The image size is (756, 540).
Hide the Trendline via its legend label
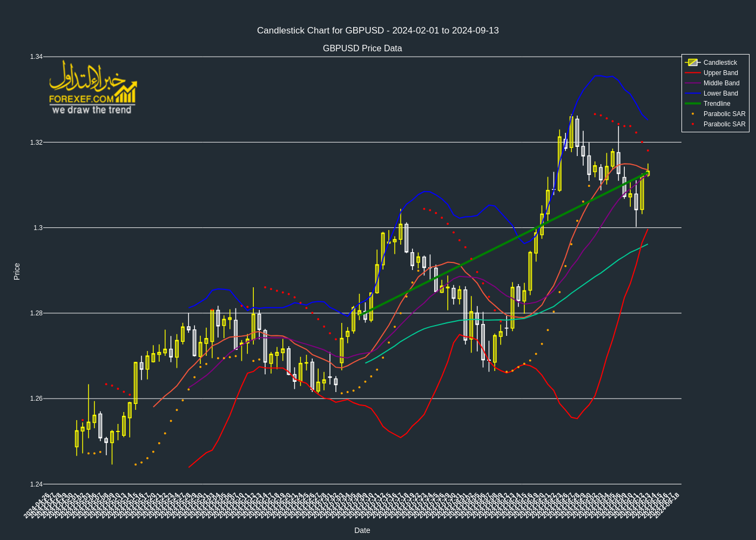[717, 104]
